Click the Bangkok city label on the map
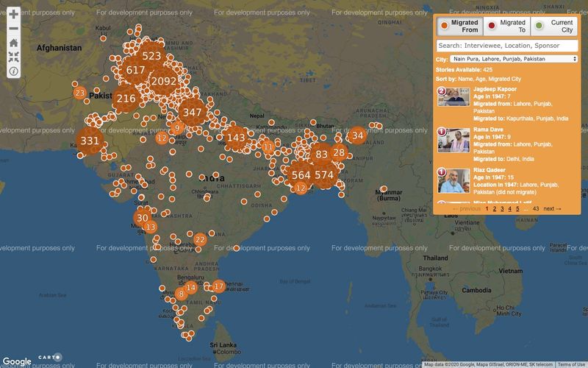This screenshot has width=588, height=368. pyautogui.click(x=430, y=269)
